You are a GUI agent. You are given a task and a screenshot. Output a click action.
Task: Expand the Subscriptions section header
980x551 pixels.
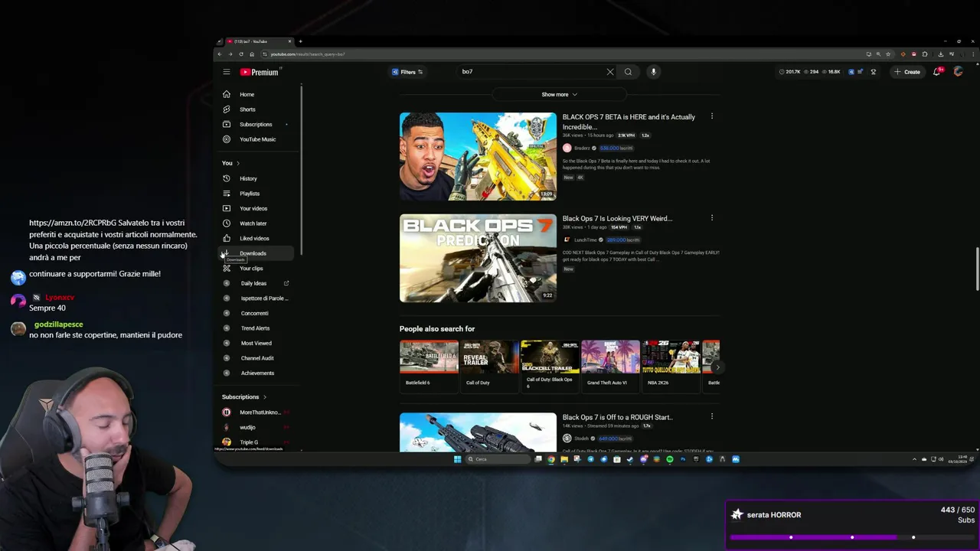244,397
